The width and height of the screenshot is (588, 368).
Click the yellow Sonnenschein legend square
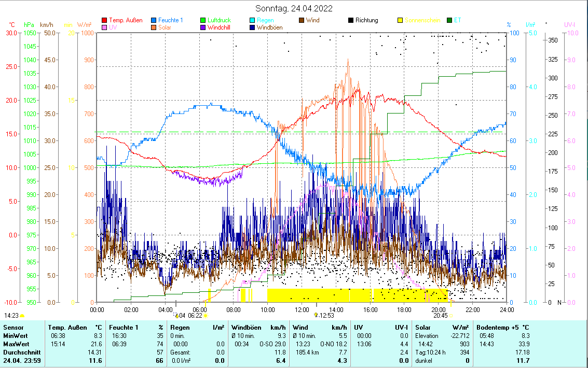pos(401,21)
